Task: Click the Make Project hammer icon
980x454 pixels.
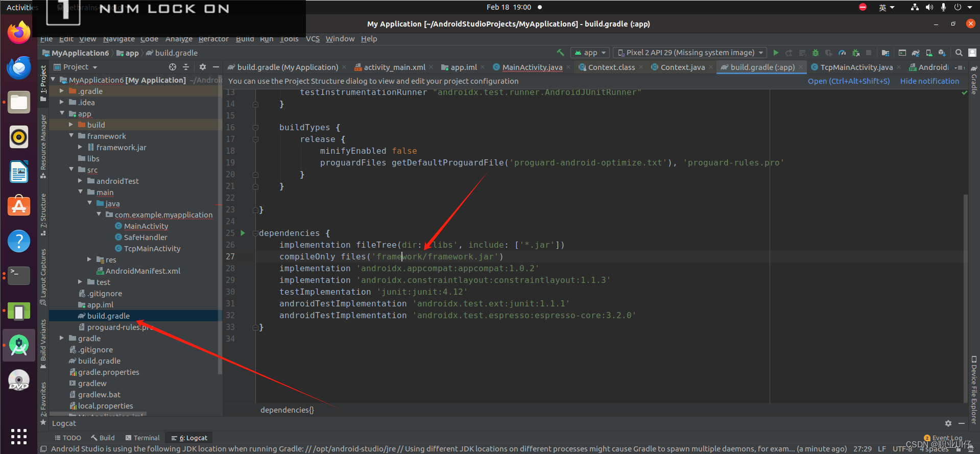Action: 560,53
